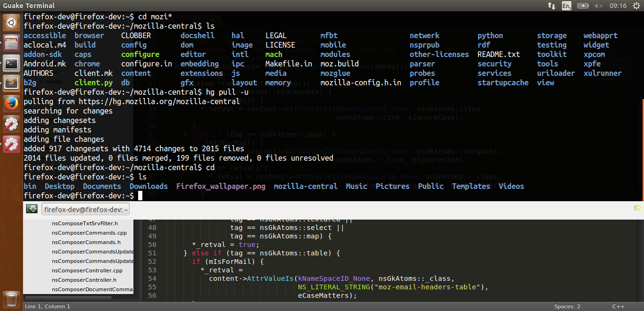Open the Trash icon in launcher

11,300
